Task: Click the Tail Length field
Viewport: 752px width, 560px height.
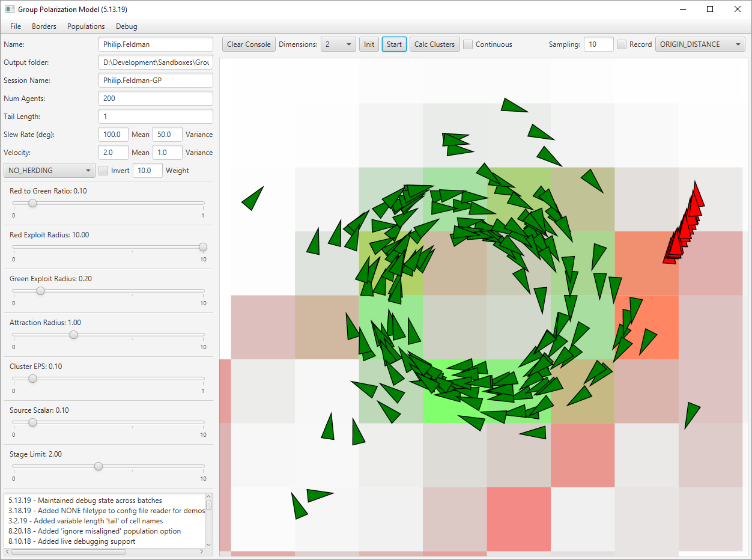Action: [x=156, y=117]
